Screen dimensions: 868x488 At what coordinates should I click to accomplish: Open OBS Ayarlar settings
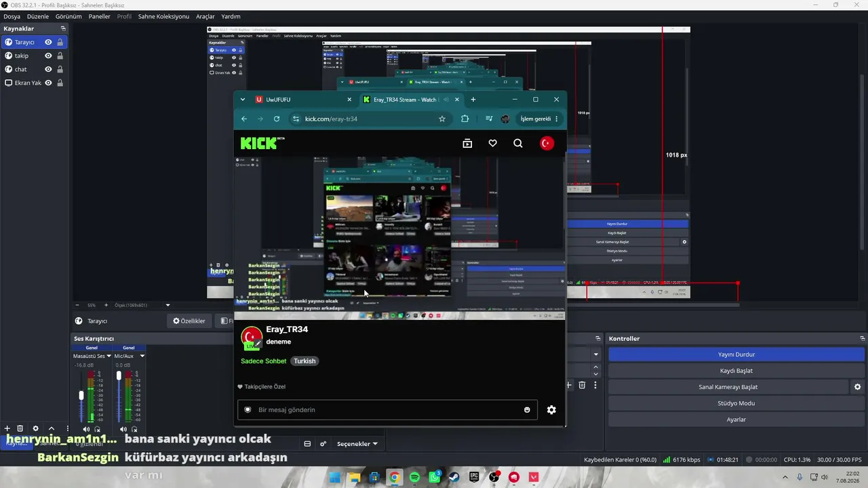[736, 420]
